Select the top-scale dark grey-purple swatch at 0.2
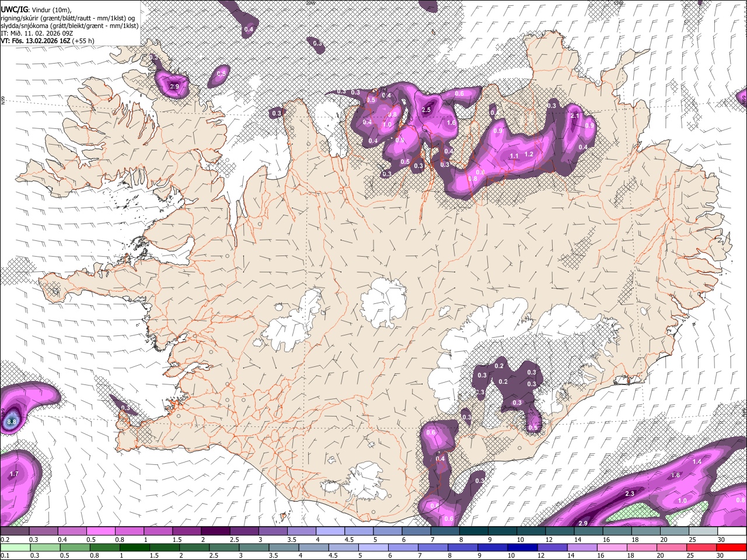The image size is (747, 560). [x=15, y=531]
